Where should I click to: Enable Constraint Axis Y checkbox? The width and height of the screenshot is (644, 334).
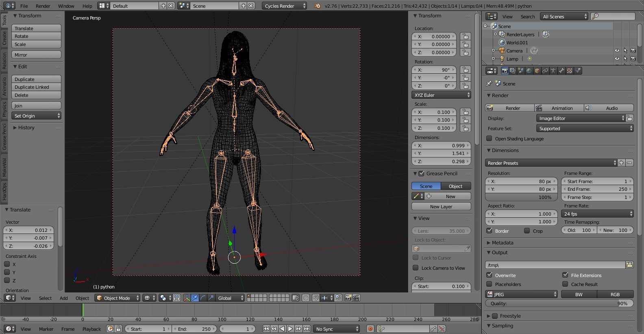pyautogui.click(x=7, y=272)
